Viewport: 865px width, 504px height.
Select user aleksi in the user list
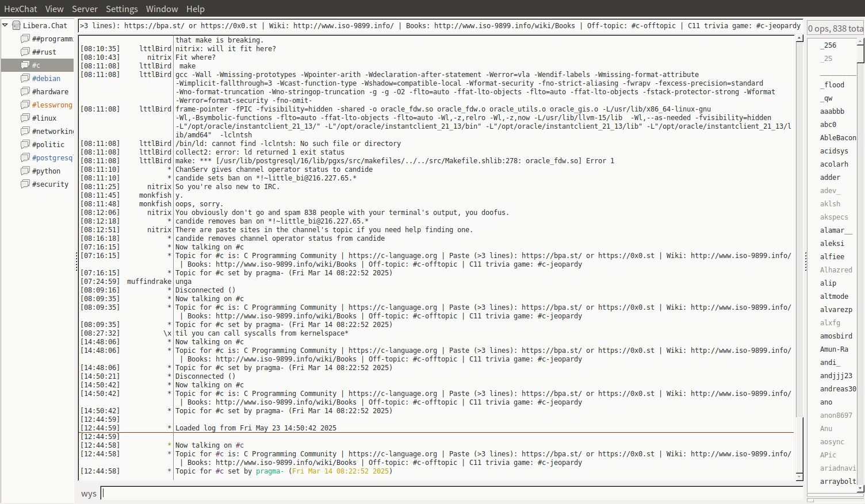832,243
